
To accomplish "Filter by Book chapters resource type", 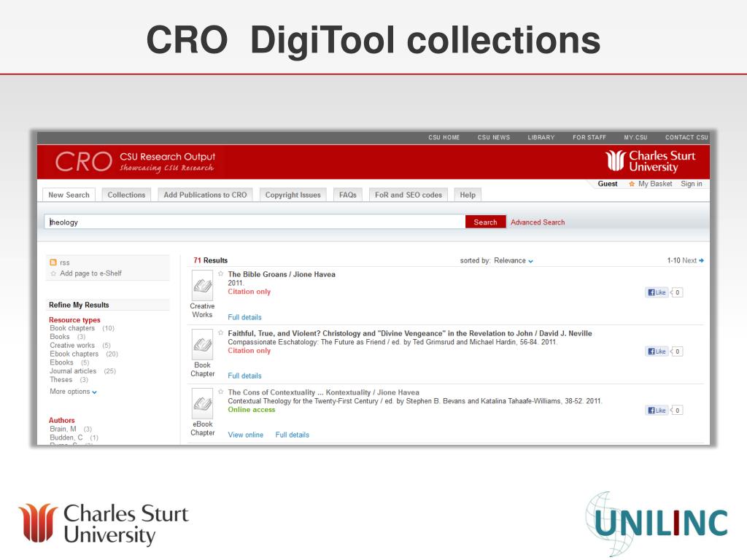I will pos(72,328).
